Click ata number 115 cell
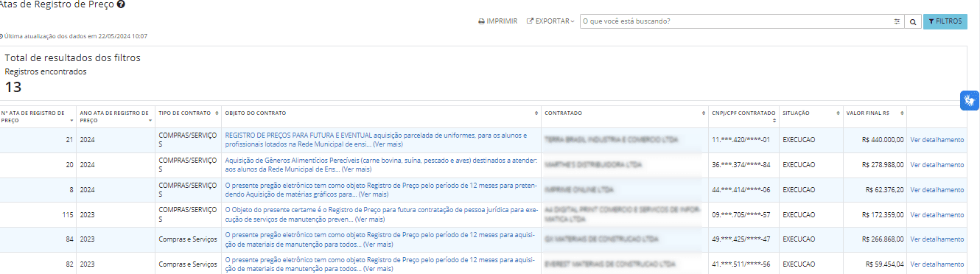 pyautogui.click(x=38, y=214)
